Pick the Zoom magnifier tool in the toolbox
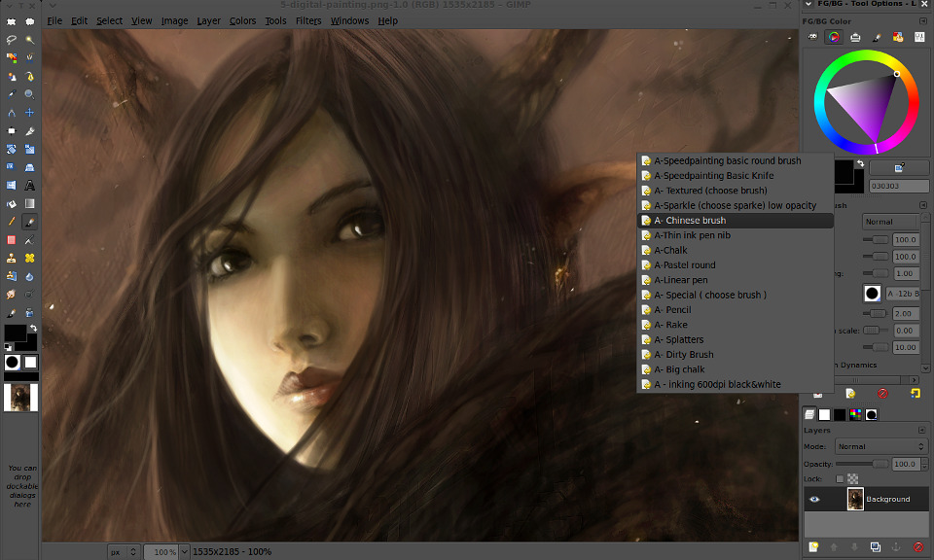Viewport: 934px width, 560px height. 29,94
